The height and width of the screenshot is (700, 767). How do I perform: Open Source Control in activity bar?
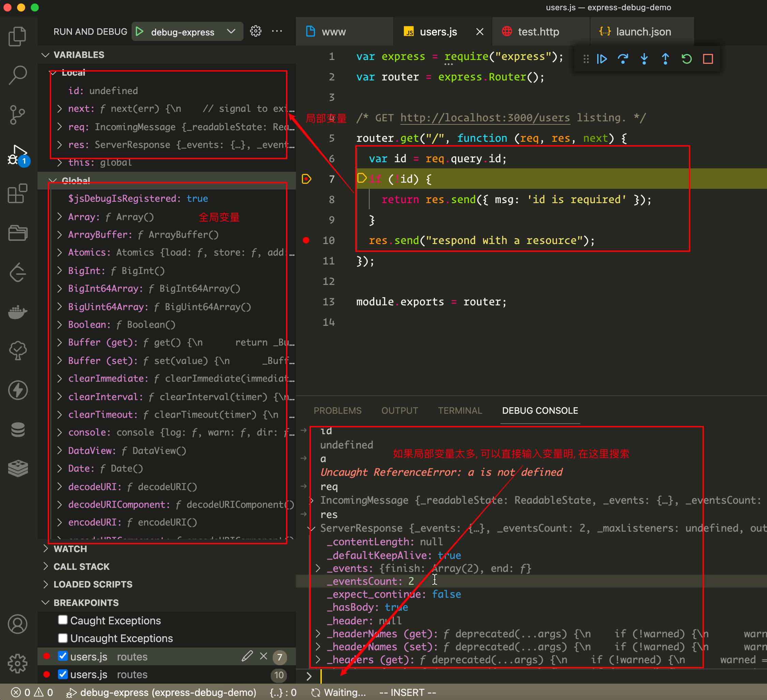17,115
